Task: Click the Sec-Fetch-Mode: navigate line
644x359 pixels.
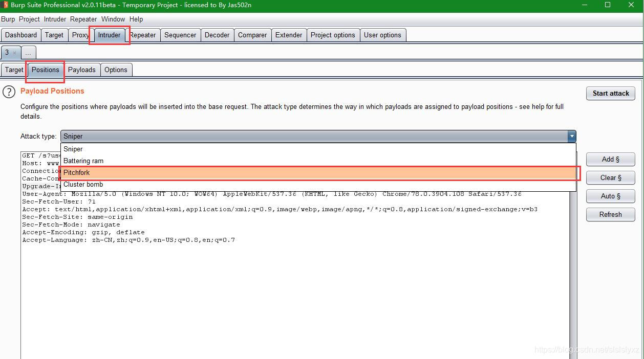Action: (71, 225)
